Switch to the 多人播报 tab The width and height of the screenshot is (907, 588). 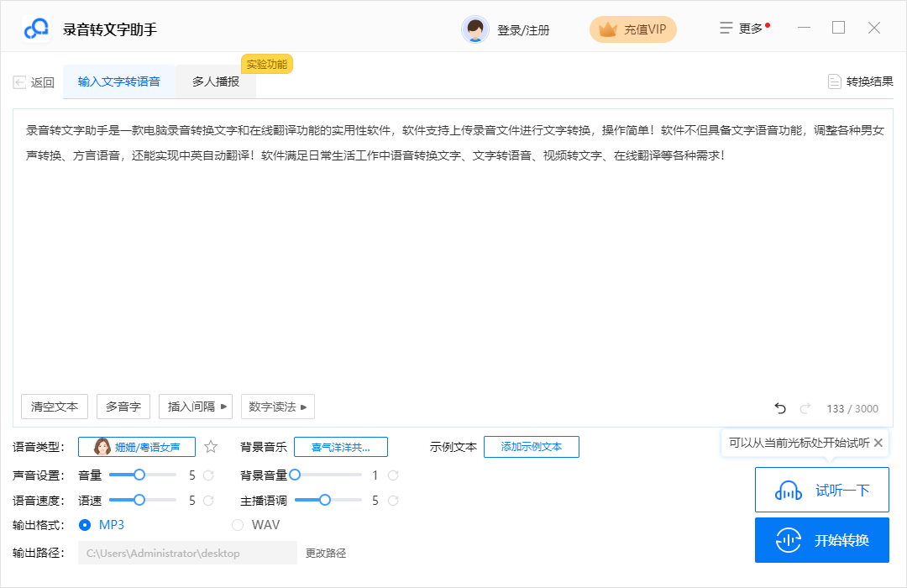pos(216,81)
